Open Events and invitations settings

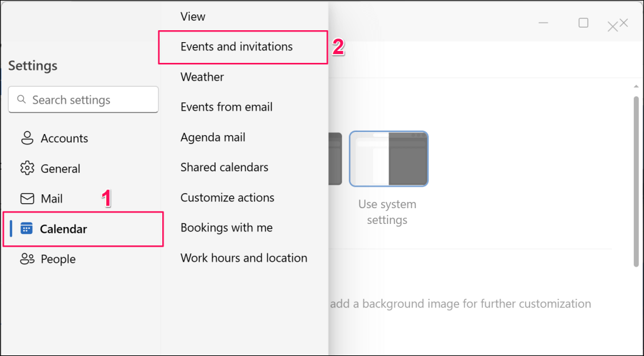(236, 47)
